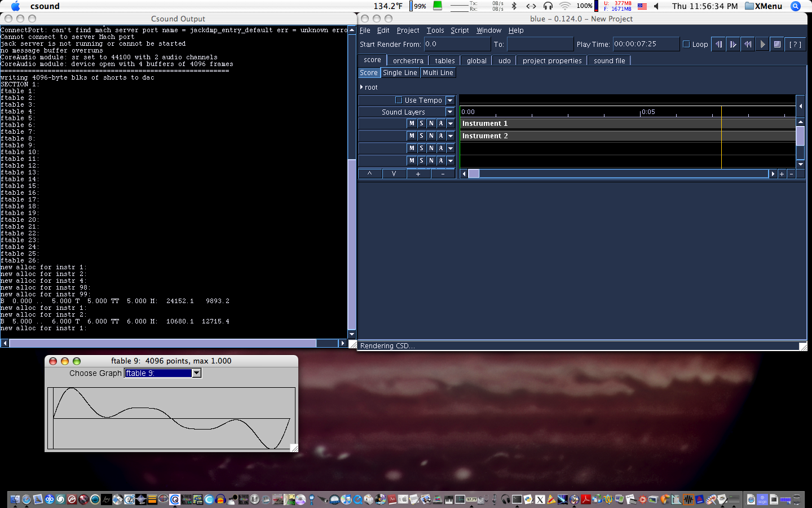This screenshot has width=812, height=508.
Task: Solo Instrument 2 with the S button
Action: pyautogui.click(x=421, y=135)
